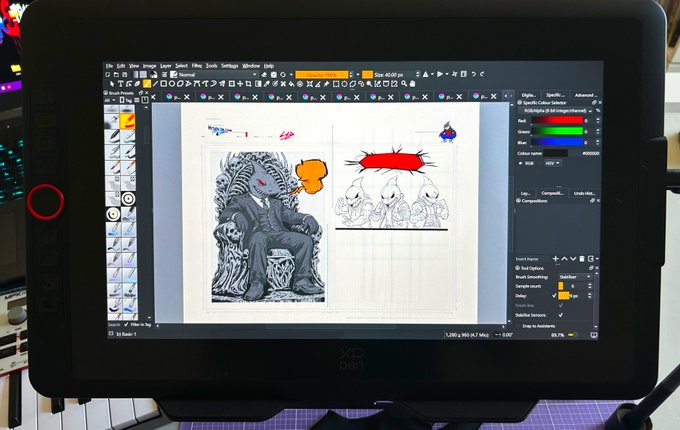The height and width of the screenshot is (430, 680).
Task: Expand the vertical mirror options arrow
Action: pyautogui.click(x=447, y=75)
